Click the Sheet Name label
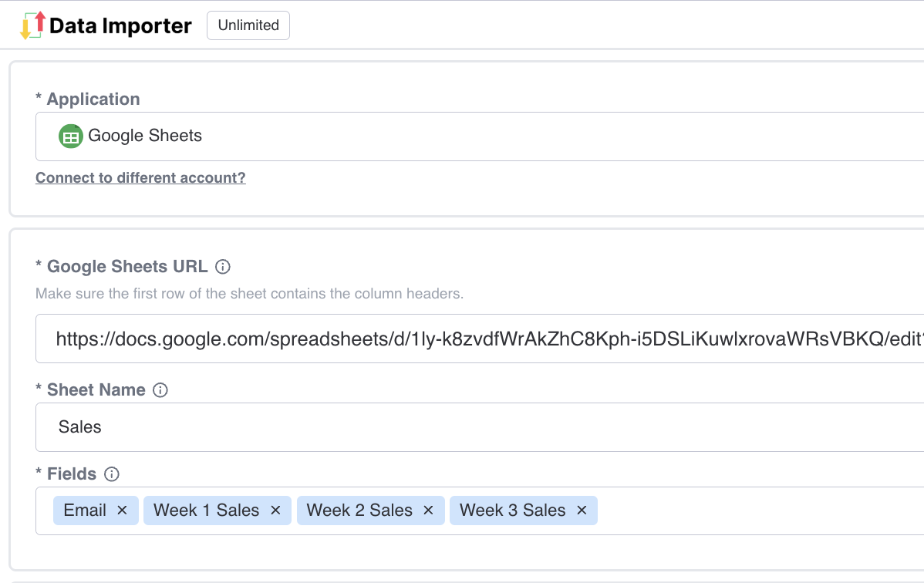This screenshot has height=583, width=924. pyautogui.click(x=96, y=389)
